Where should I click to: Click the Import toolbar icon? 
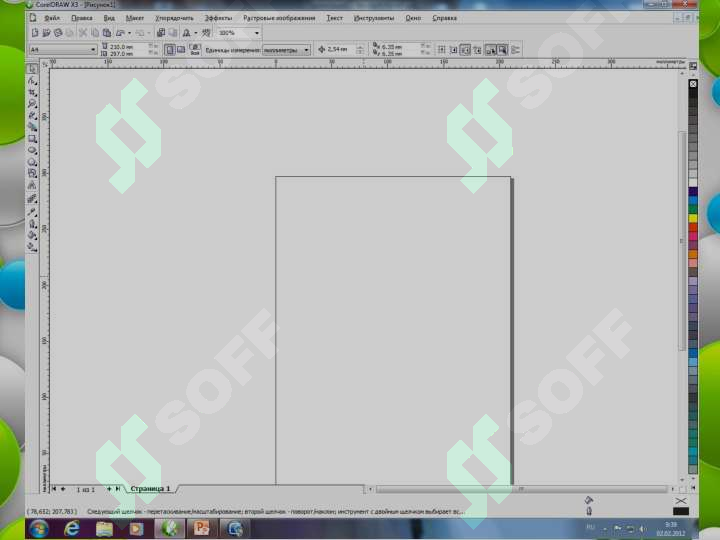161,33
